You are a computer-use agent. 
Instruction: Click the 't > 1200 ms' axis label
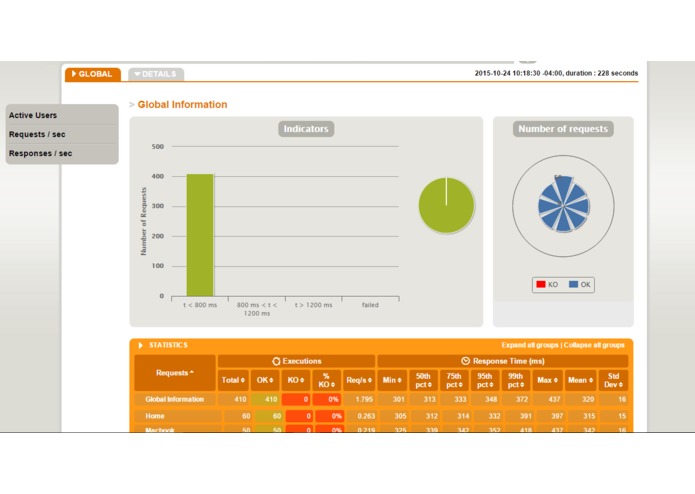pos(313,305)
